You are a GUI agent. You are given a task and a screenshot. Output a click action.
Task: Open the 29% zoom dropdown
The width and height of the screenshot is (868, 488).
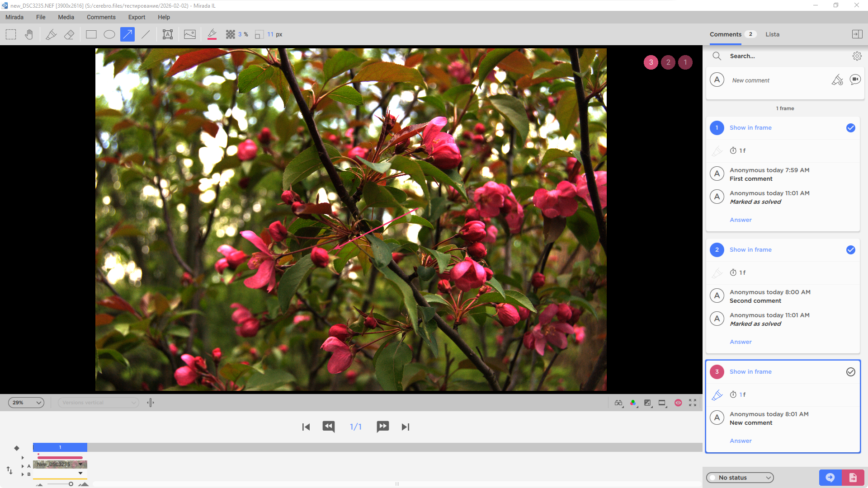click(x=26, y=403)
